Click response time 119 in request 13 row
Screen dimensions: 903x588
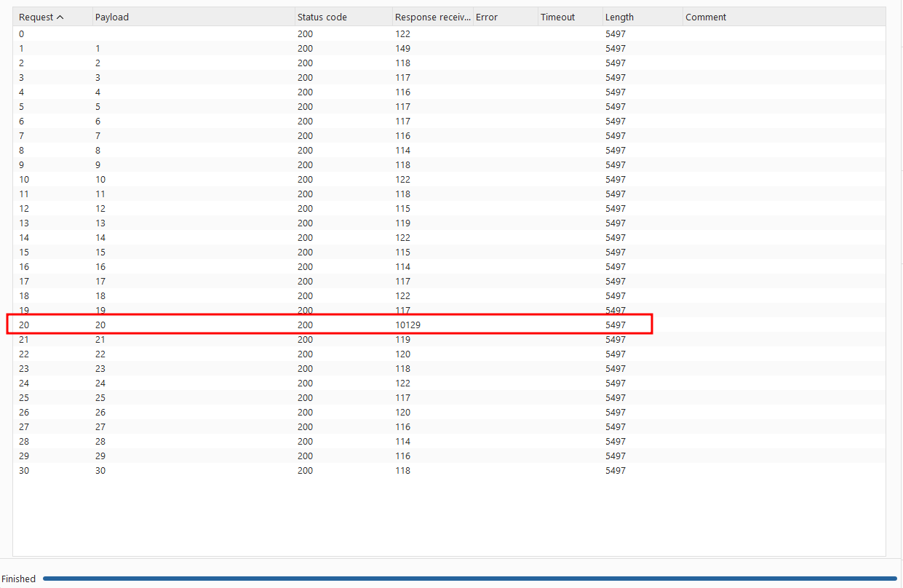click(x=402, y=223)
